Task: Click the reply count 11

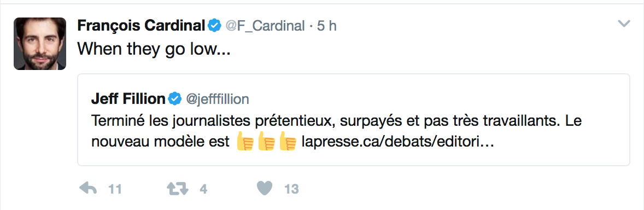Action: pos(115,189)
